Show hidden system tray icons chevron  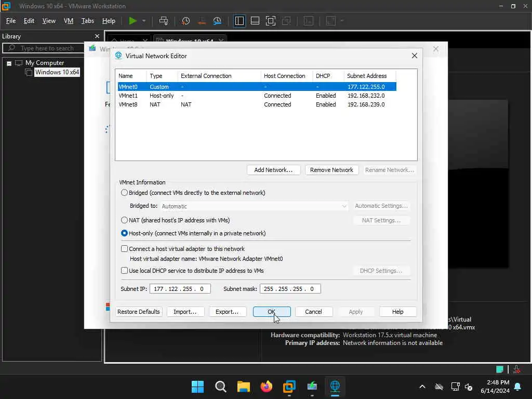(x=422, y=387)
